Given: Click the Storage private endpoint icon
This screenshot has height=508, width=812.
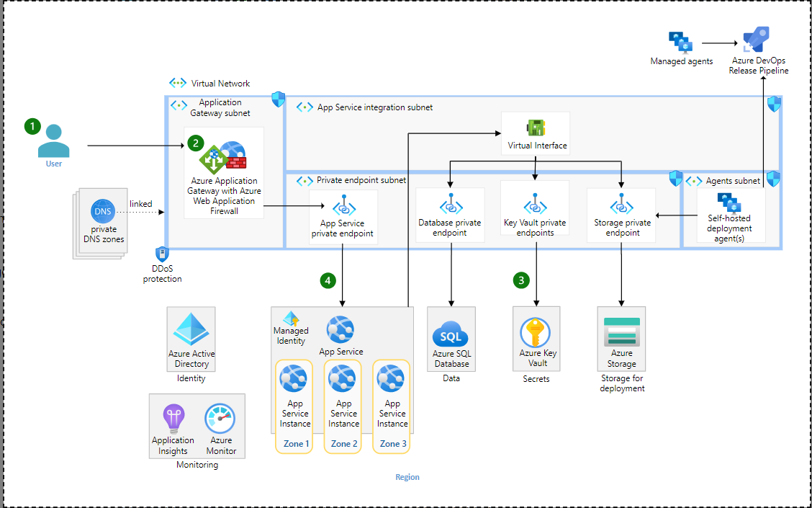Looking at the screenshot, I should 621,204.
